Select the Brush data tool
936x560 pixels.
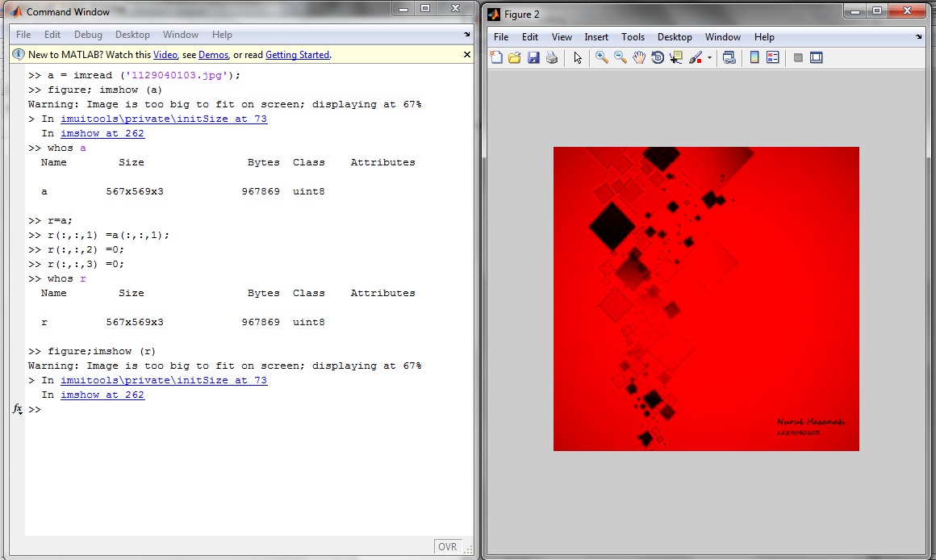point(696,57)
